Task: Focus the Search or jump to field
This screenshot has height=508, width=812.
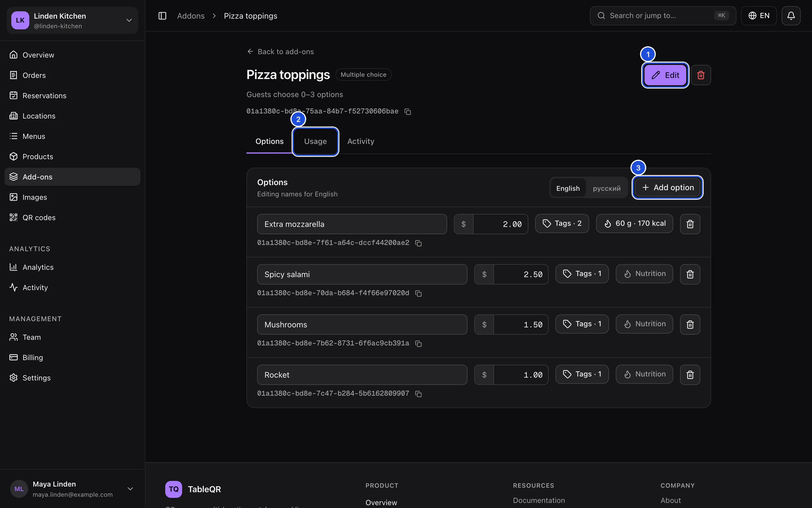Action: (x=663, y=16)
